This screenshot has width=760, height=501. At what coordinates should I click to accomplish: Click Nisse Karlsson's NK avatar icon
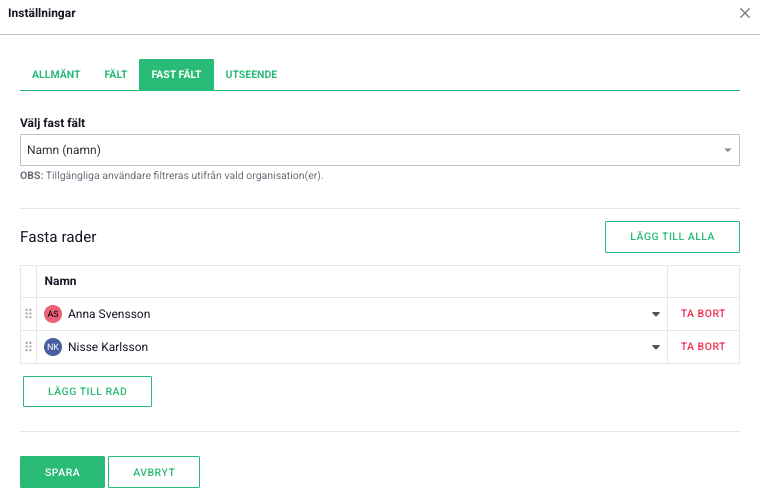point(53,347)
